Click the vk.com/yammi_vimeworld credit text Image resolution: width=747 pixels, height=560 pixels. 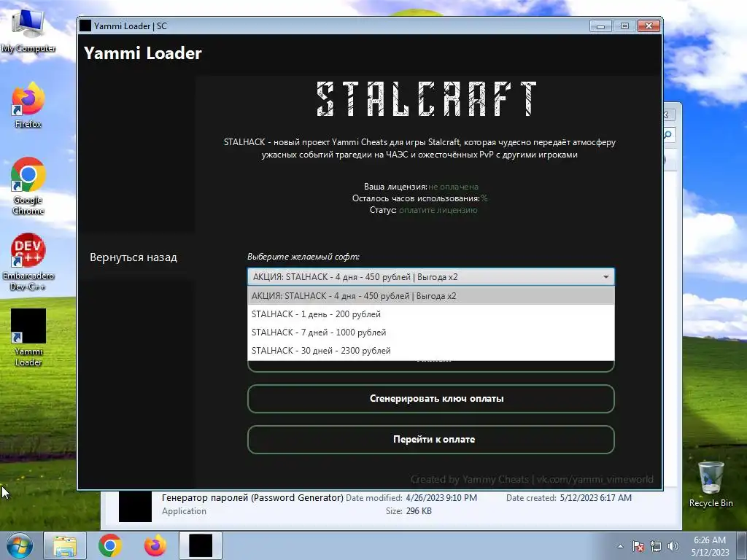[x=595, y=479]
